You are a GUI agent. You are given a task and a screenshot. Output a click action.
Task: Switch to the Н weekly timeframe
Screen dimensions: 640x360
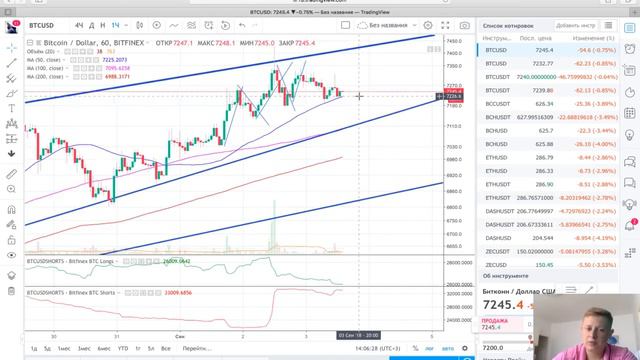[103, 25]
